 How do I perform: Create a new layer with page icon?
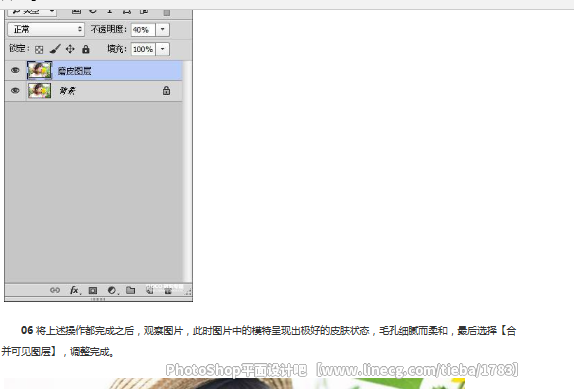(x=150, y=291)
